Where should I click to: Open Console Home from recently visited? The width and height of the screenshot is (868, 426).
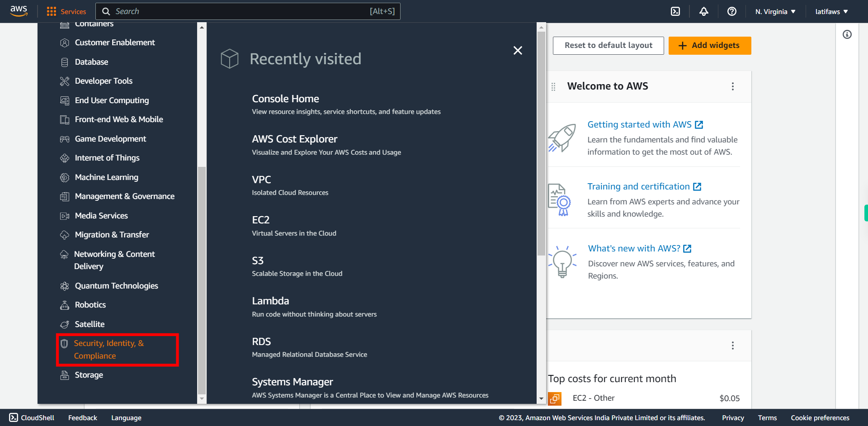pyautogui.click(x=285, y=99)
